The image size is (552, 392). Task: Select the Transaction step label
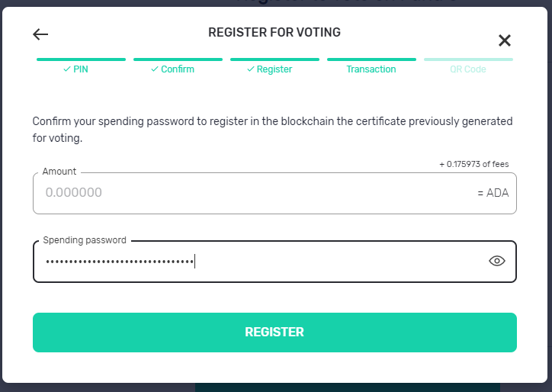[x=371, y=69]
